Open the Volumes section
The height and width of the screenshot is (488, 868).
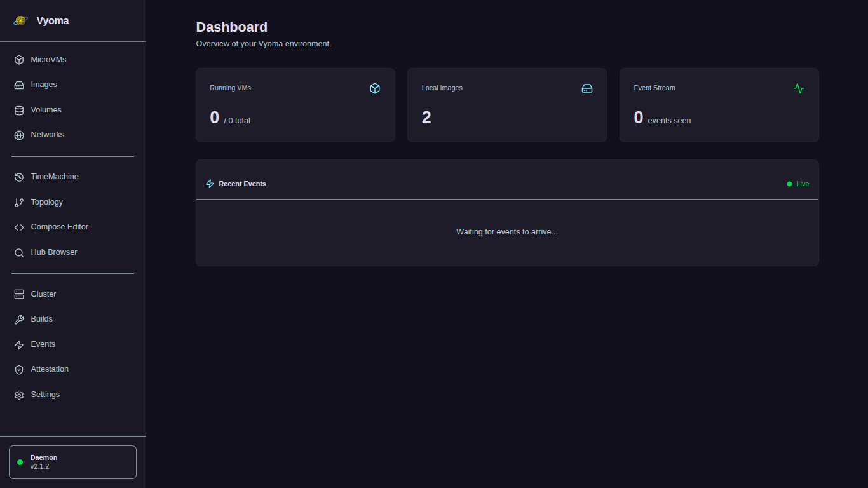[x=72, y=110]
